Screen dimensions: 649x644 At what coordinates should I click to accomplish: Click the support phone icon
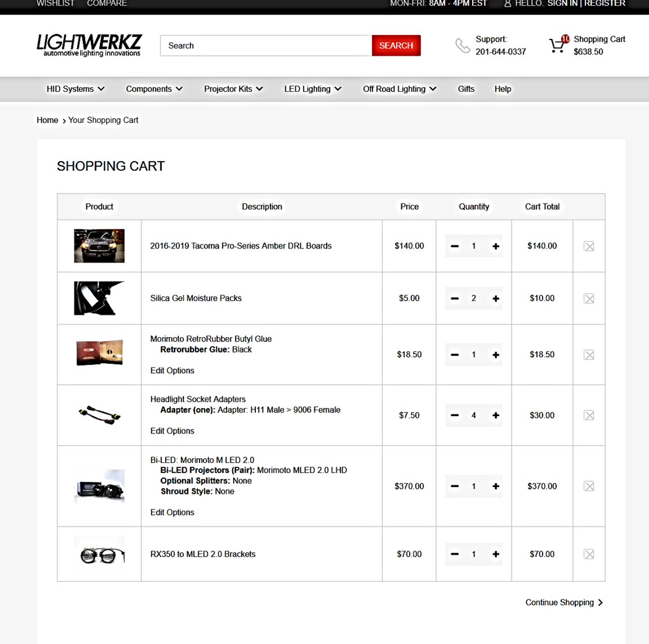tap(463, 46)
